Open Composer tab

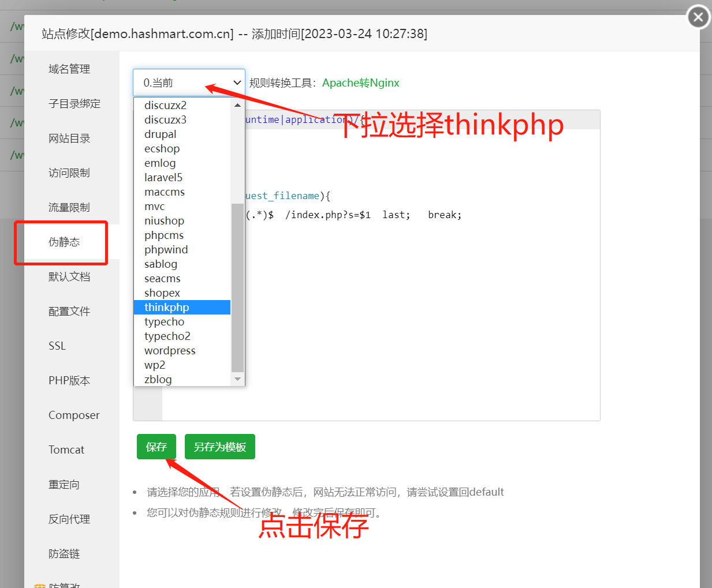click(x=72, y=415)
